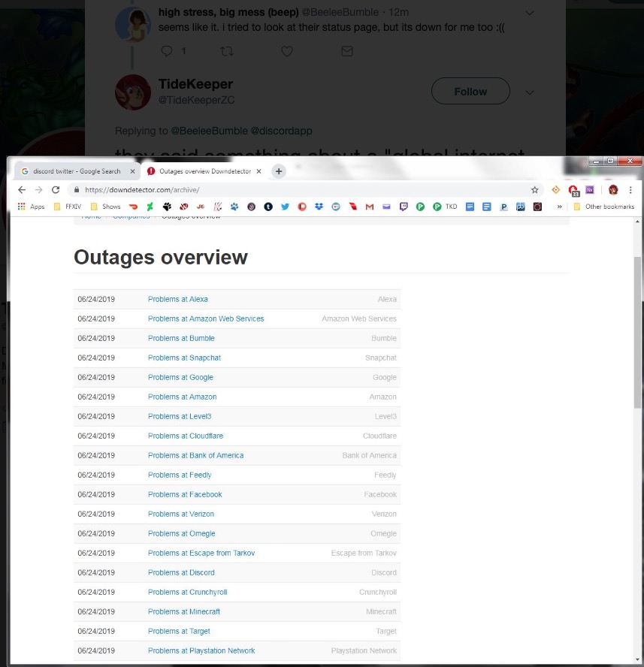The width and height of the screenshot is (644, 667).
Task: Expand the FFXIV bookmarks folder
Action: [68, 207]
